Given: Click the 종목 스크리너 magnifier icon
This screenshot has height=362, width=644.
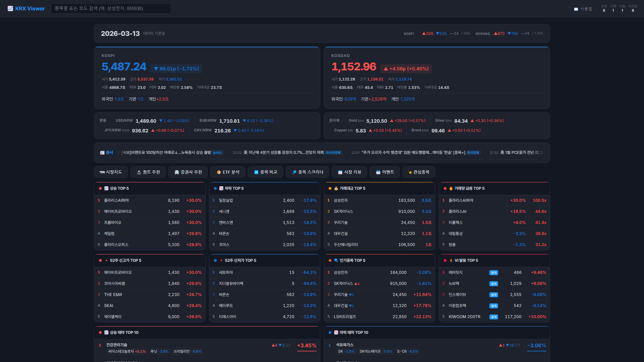Looking at the screenshot, I should click(x=294, y=172).
